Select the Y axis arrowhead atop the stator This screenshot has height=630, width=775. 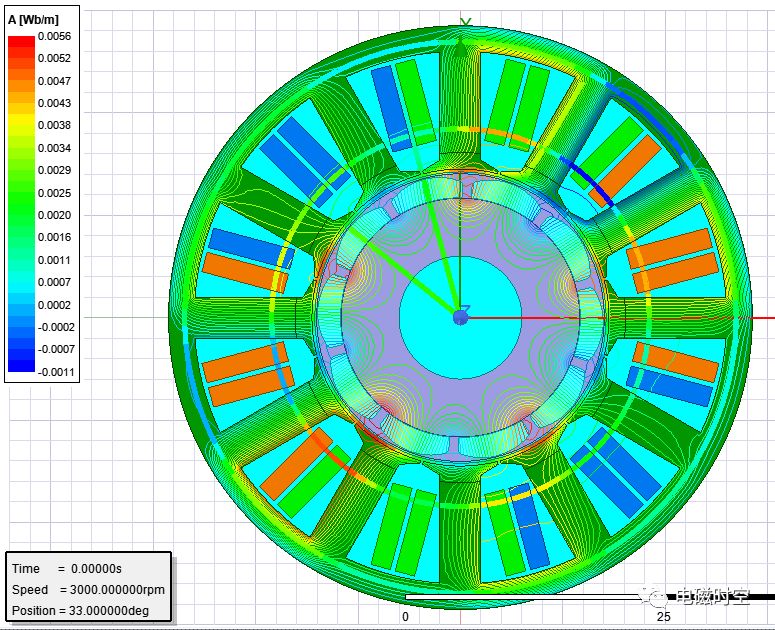click(460, 48)
